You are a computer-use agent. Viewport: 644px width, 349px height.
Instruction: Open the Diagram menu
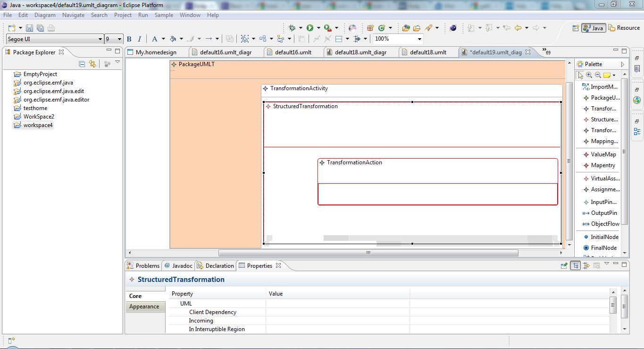[x=45, y=15]
